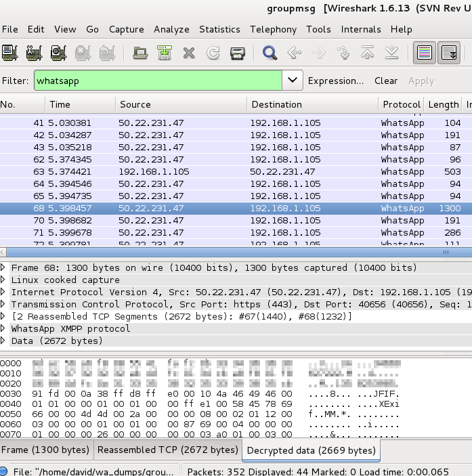
Task: Select Decrypted data (2669 bytes) tab
Action: [x=311, y=450]
